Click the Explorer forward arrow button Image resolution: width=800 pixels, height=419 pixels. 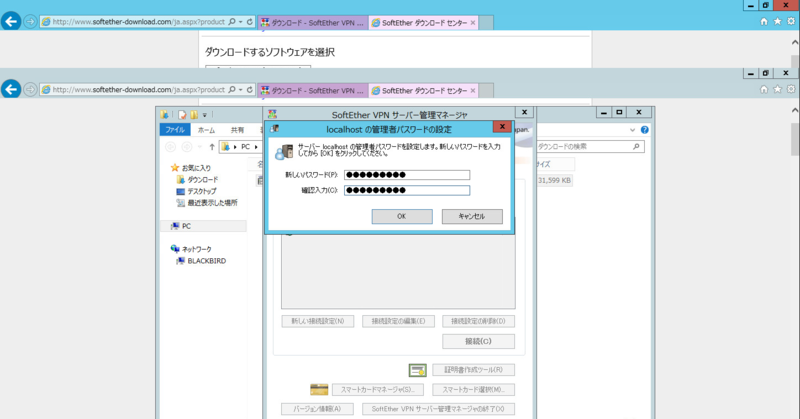tap(187, 147)
